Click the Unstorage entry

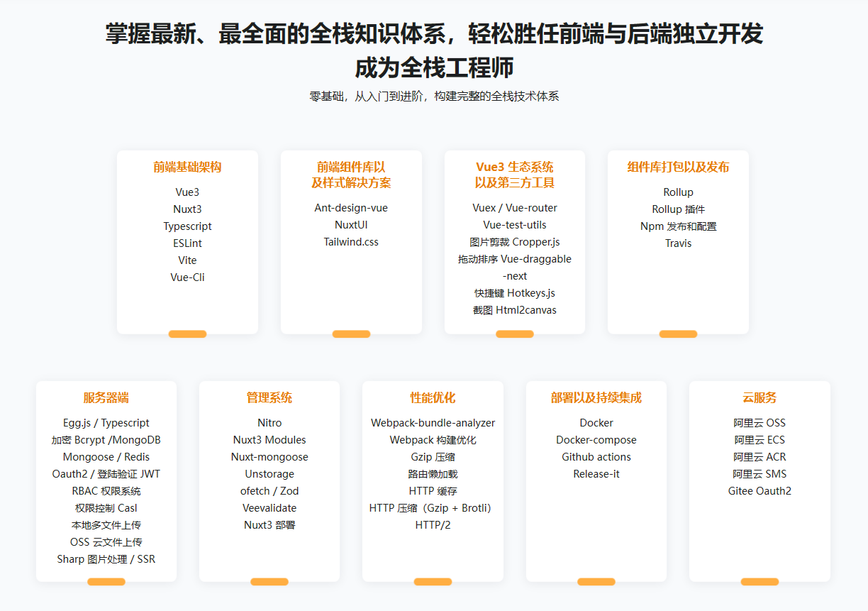pyautogui.click(x=269, y=474)
